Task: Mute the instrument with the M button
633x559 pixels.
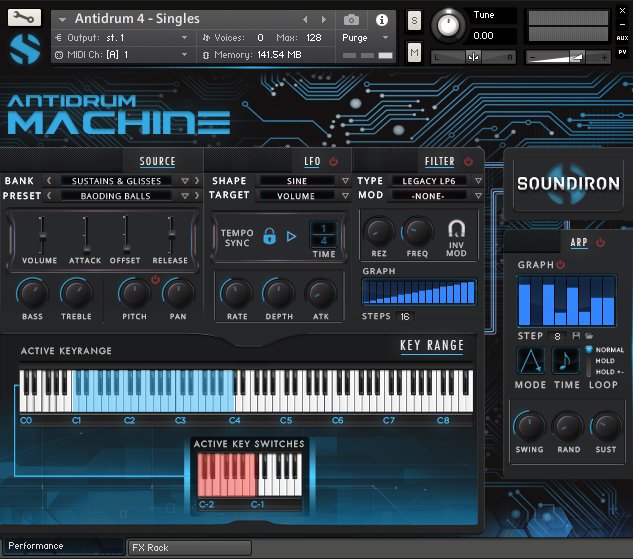Action: click(414, 52)
